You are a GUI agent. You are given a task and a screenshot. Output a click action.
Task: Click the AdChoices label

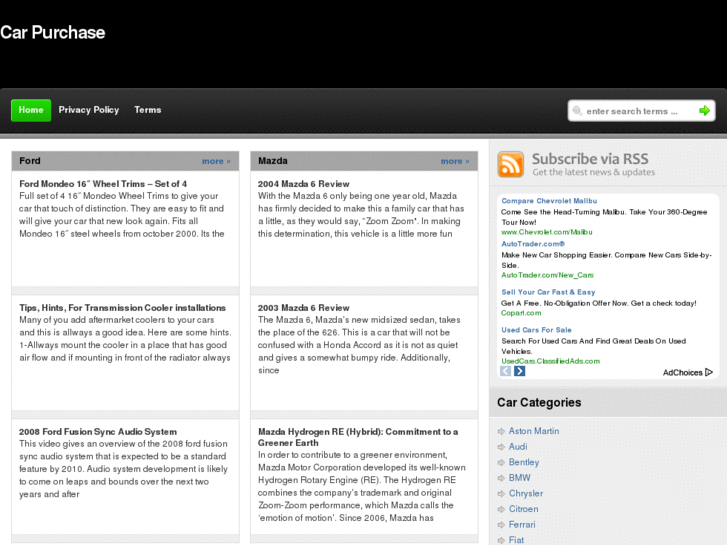coord(682,372)
